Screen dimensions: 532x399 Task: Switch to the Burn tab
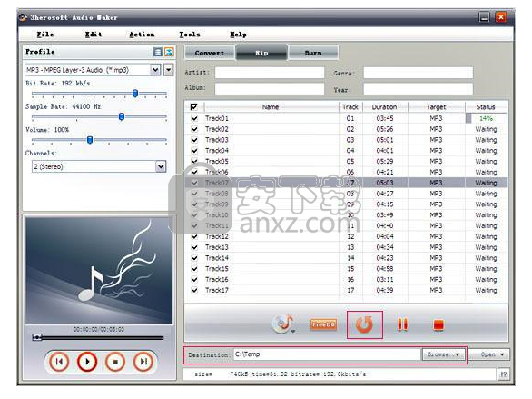coord(313,53)
